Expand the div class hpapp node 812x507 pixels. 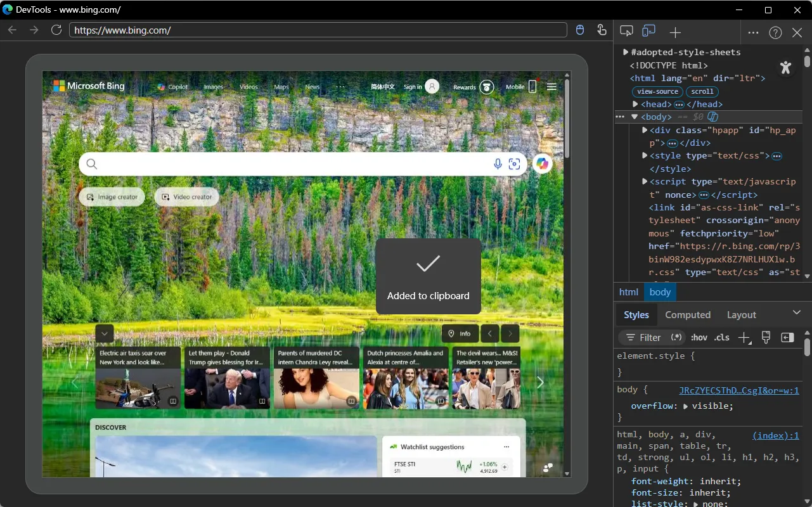pyautogui.click(x=645, y=130)
